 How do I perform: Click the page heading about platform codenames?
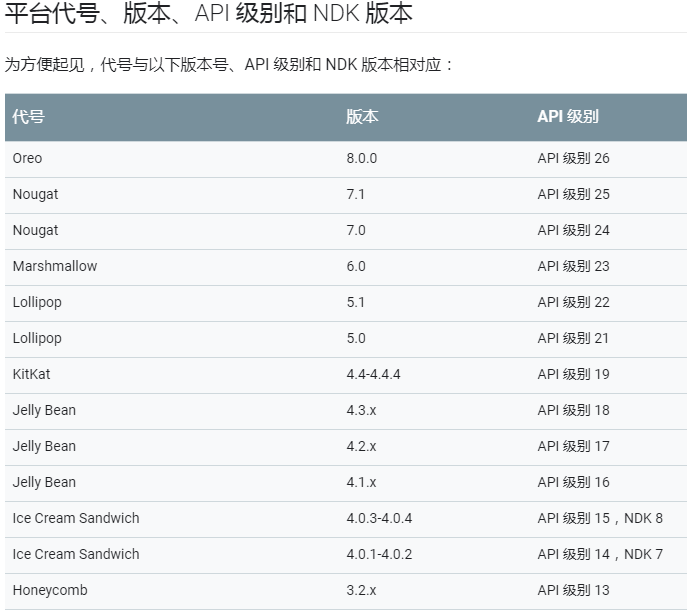point(208,15)
